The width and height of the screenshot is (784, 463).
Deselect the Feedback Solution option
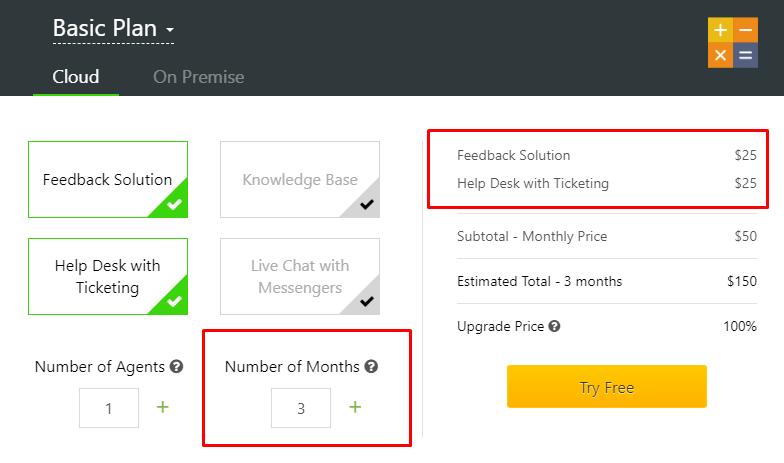click(107, 178)
